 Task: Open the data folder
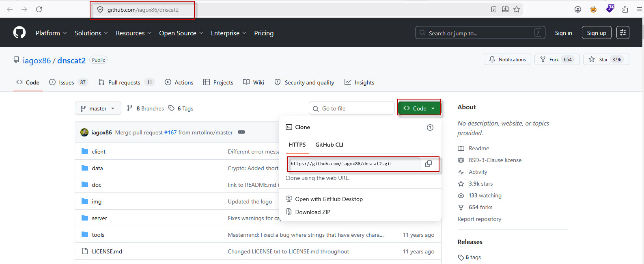click(x=97, y=168)
